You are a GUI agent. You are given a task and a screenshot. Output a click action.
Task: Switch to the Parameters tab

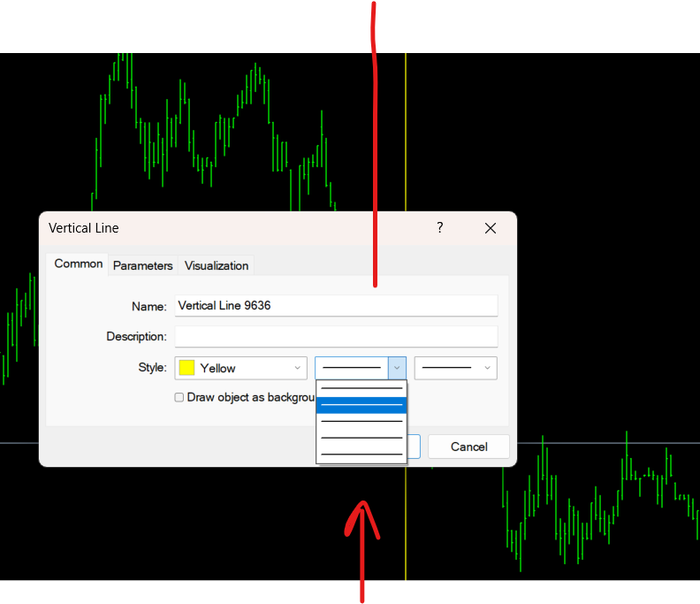[x=143, y=265]
